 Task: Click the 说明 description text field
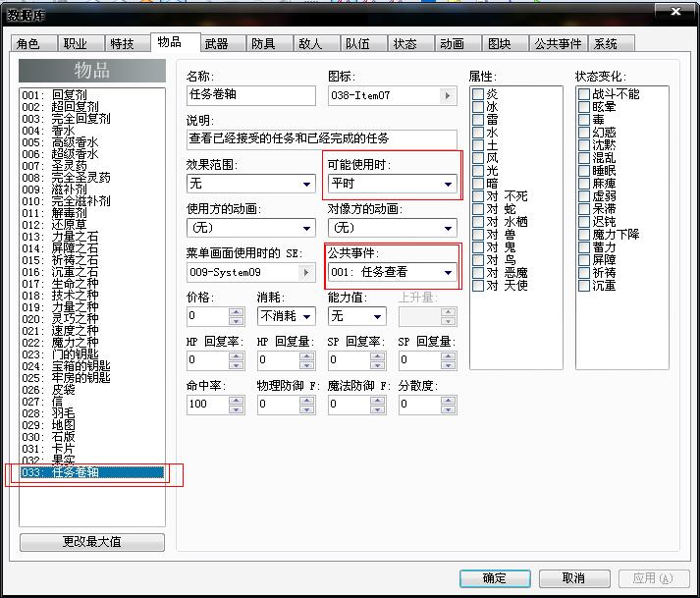tap(321, 138)
